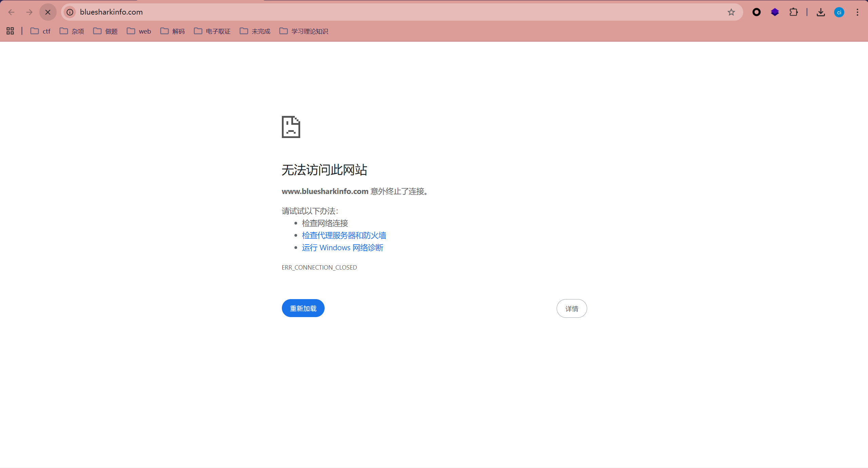The height and width of the screenshot is (468, 868).
Task: Click the black circle extension icon
Action: [756, 12]
